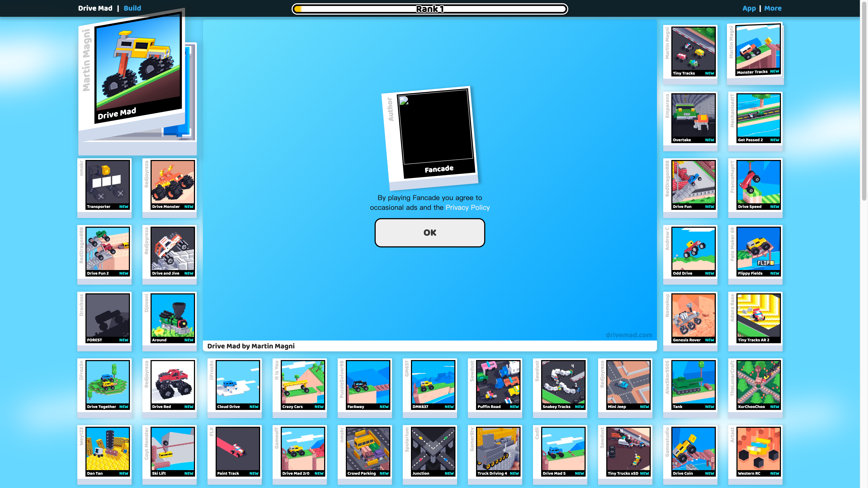Open the Build tab in header
868x488 pixels.
(132, 8)
